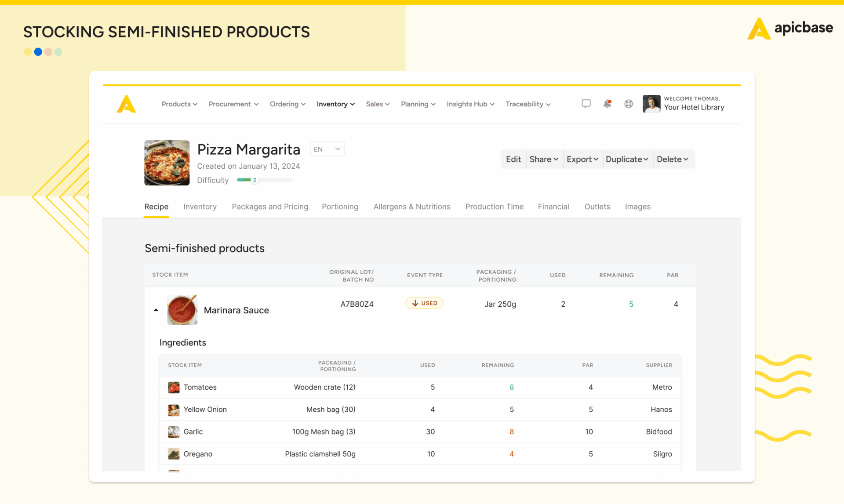Click the Garlic ingredient icon
This screenshot has width=844, height=504.
tap(174, 431)
